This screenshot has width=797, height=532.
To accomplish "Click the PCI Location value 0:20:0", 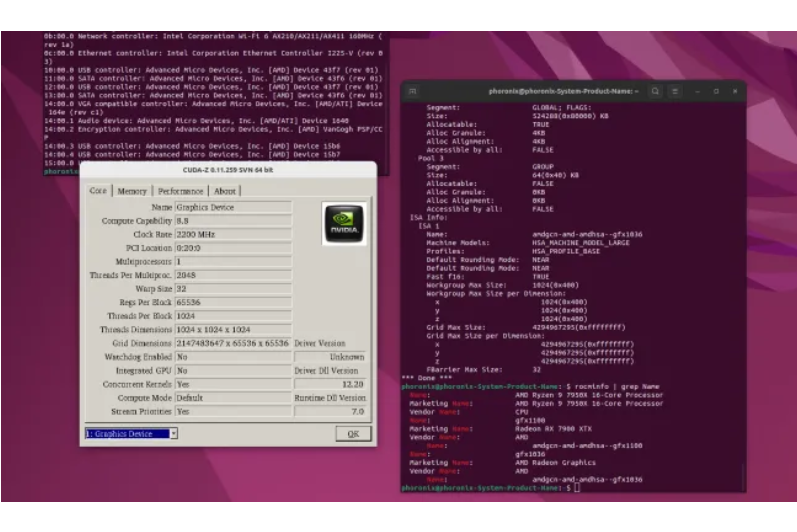I will coord(233,248).
